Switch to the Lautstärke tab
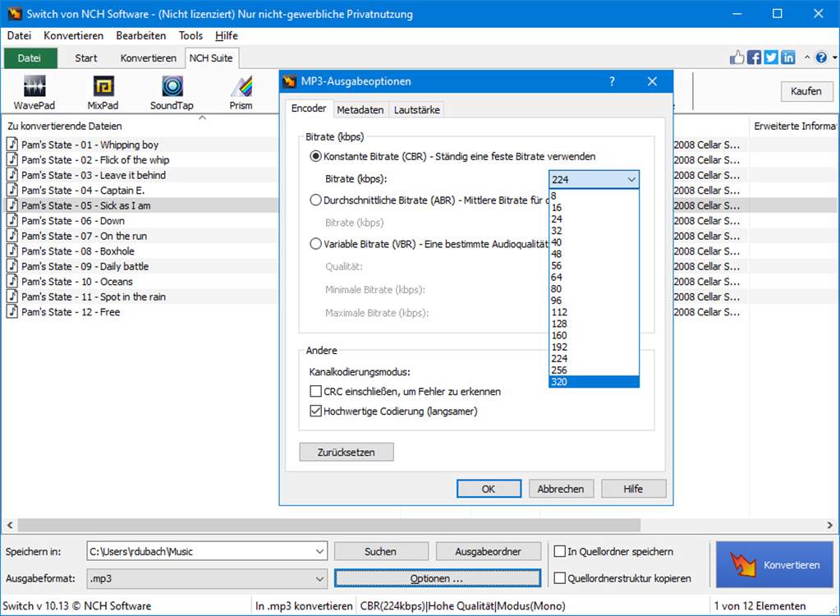Viewport: 840px width, 616px height. click(417, 110)
